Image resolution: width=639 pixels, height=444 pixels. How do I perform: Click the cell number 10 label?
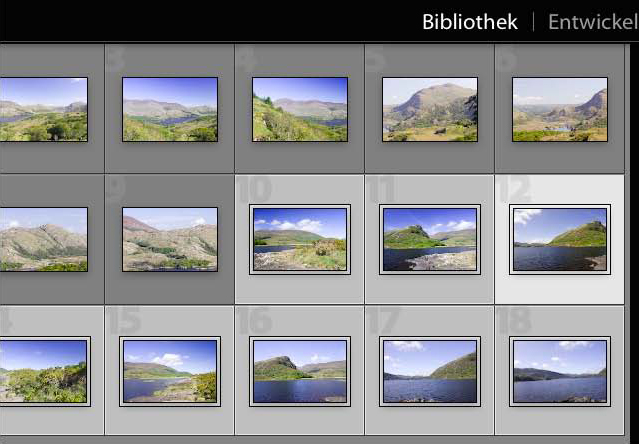coord(255,190)
